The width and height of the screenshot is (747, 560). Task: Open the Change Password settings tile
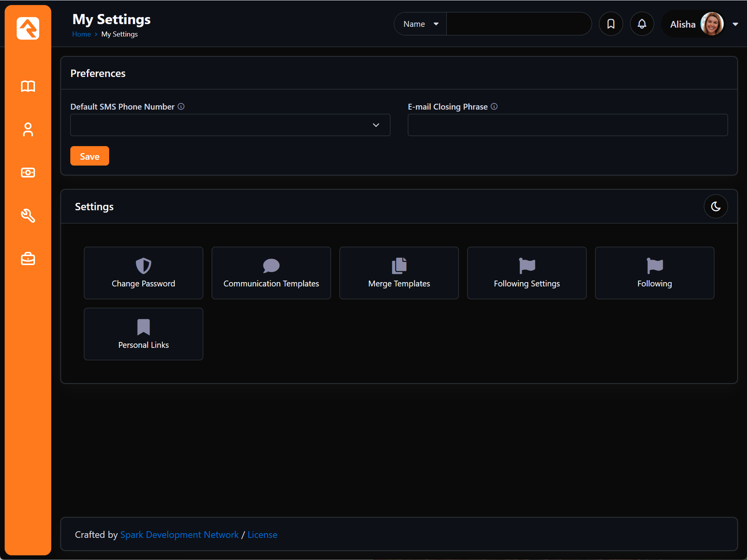tap(143, 273)
